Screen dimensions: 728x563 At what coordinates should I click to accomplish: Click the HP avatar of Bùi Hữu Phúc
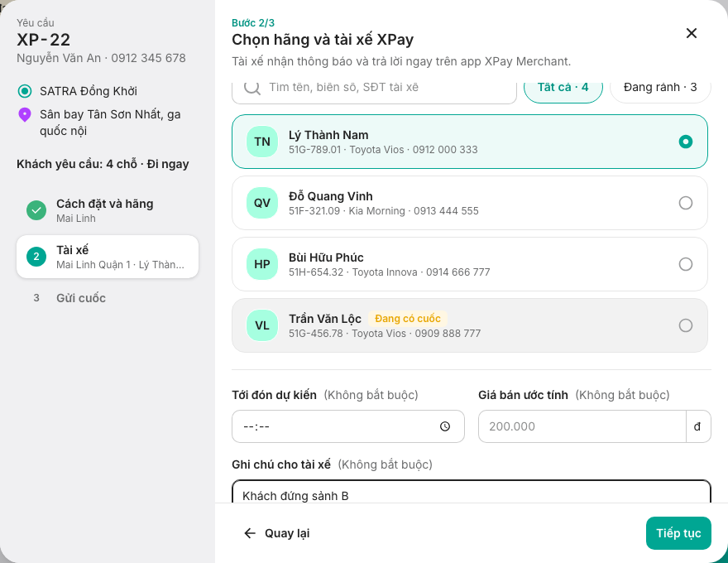pos(262,264)
